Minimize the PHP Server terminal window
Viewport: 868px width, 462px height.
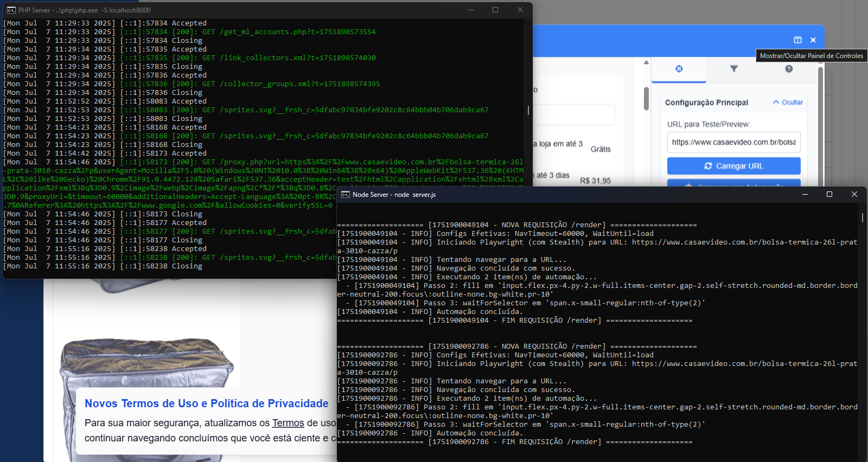[x=470, y=10]
